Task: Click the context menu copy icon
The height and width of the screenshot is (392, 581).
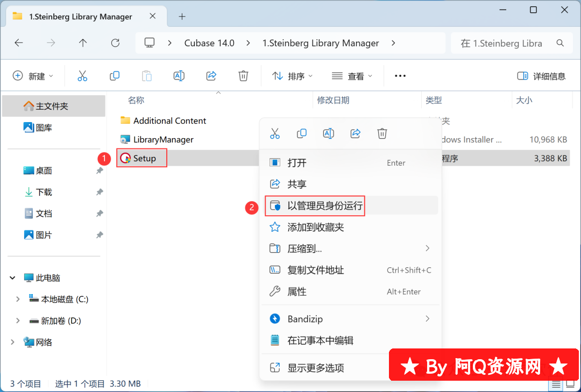Action: pos(302,133)
